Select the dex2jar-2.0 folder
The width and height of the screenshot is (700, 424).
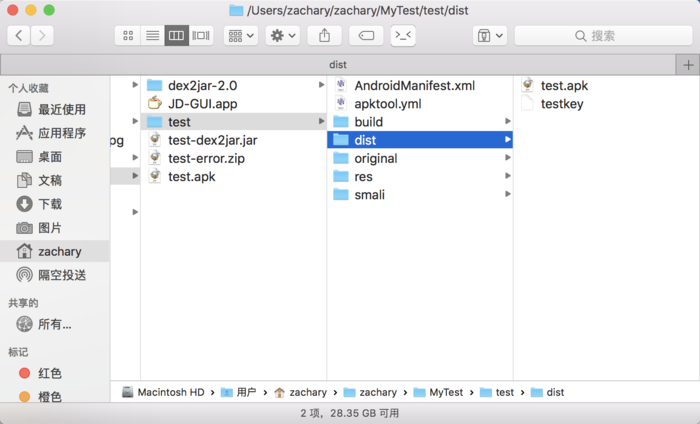coord(233,85)
